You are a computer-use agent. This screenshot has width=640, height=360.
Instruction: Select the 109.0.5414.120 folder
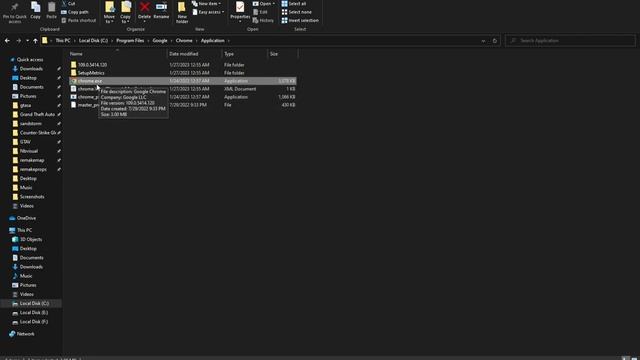pyautogui.click(x=182, y=65)
